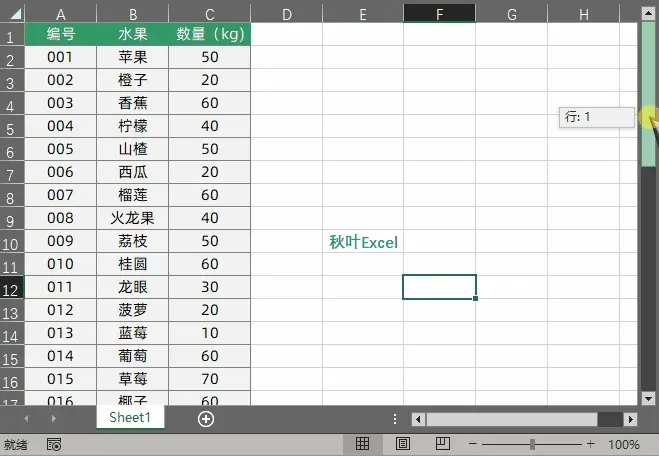The width and height of the screenshot is (659, 456).
Task: Click the 100% zoom level
Action: pos(624,444)
